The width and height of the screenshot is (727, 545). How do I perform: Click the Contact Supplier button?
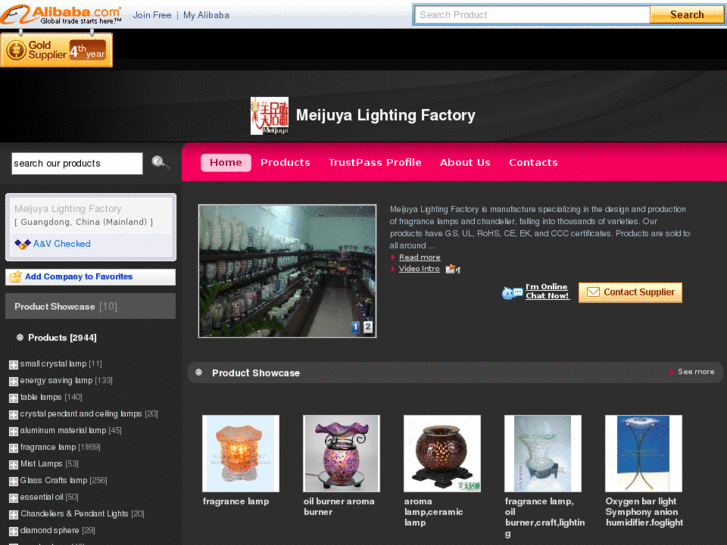pos(630,292)
